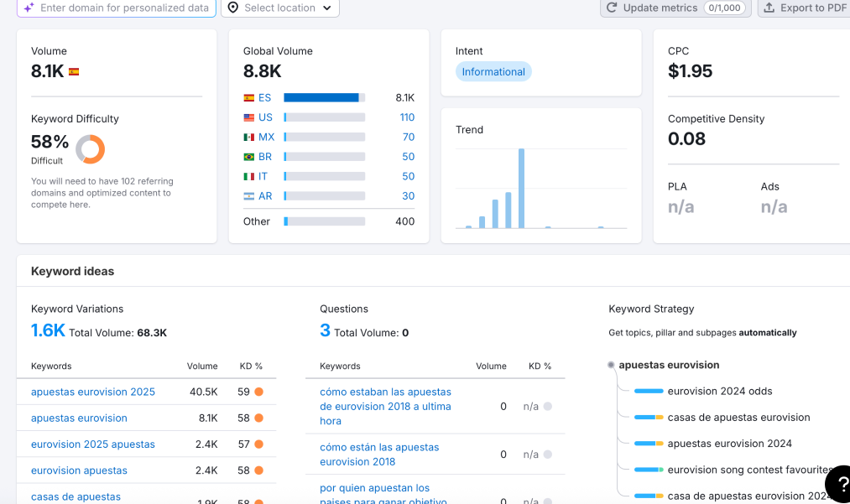Click the tallest bar in the Trend chart

coord(521,188)
